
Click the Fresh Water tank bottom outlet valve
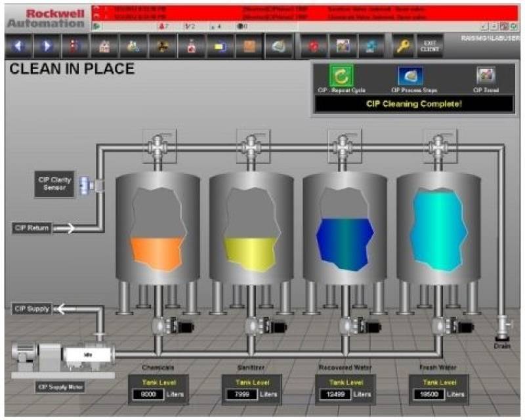452,325
